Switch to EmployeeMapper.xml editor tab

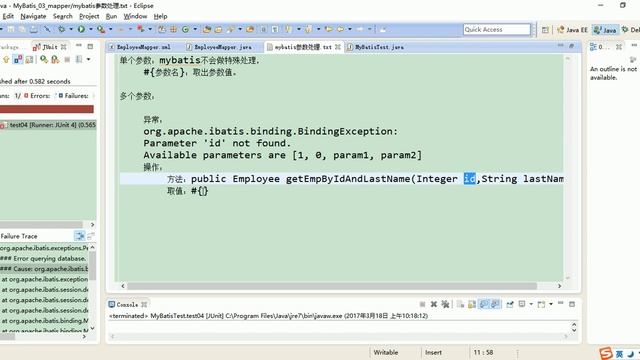140,47
